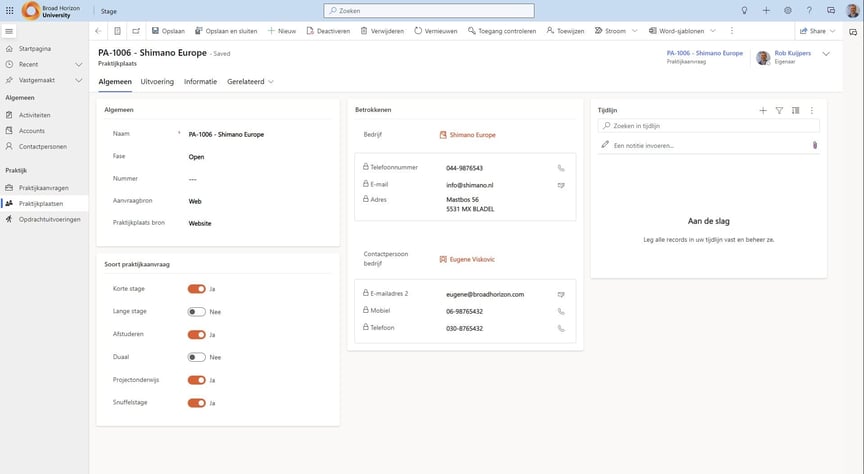Image resolution: width=864 pixels, height=474 pixels.
Task: Toggle the Lange stage switch
Action: (197, 312)
